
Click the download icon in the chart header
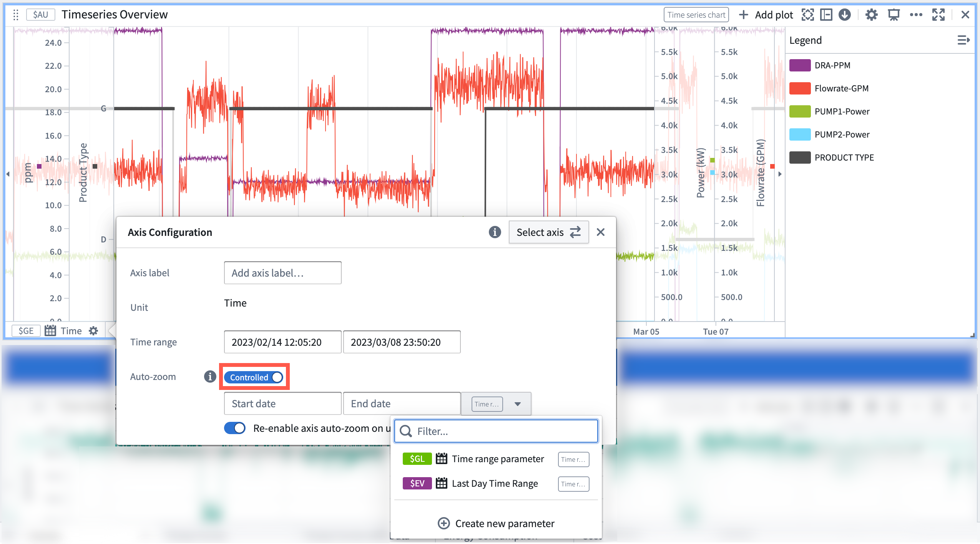pos(845,15)
